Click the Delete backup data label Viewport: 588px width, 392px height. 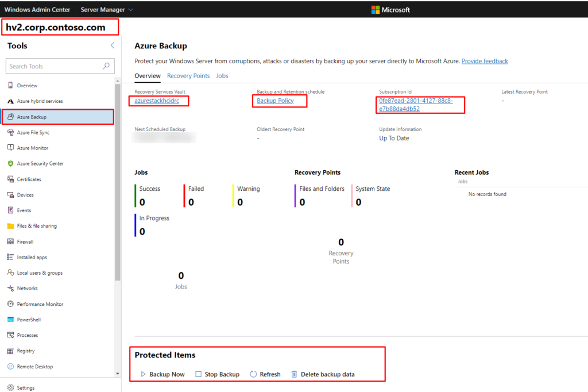point(328,374)
